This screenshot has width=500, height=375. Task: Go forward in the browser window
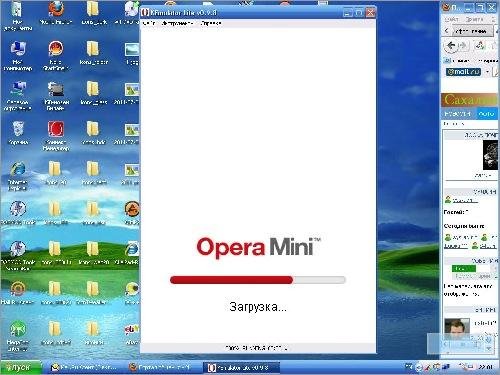click(464, 46)
